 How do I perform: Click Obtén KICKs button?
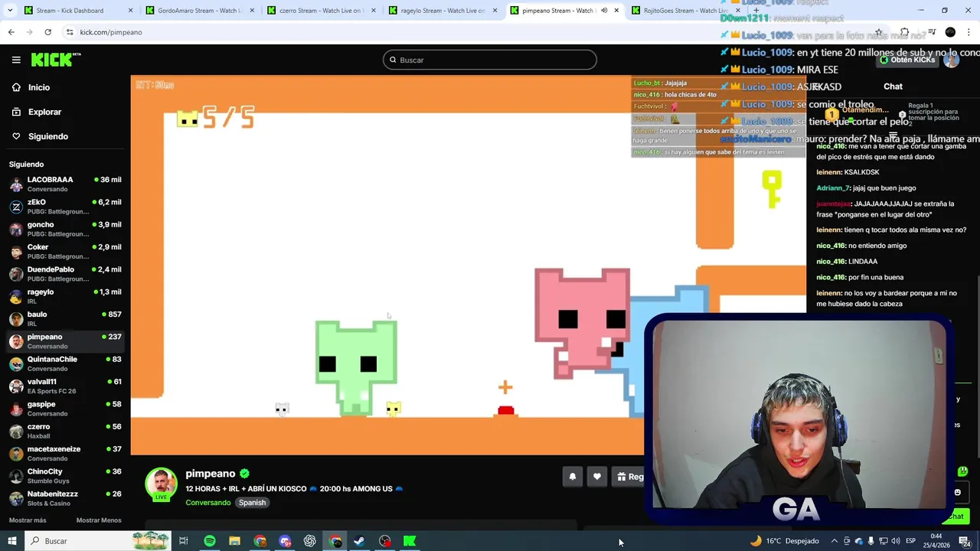[907, 60]
